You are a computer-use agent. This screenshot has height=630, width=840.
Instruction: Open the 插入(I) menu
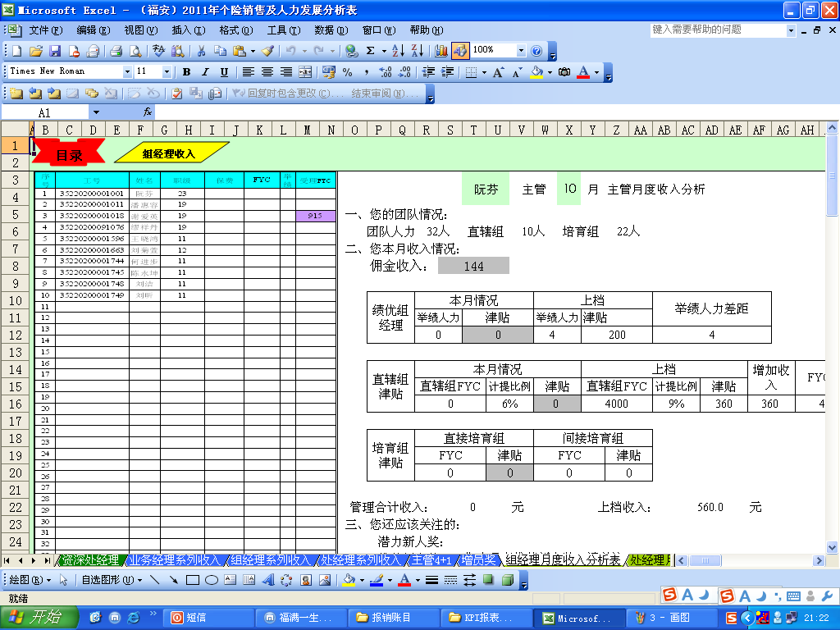point(189,30)
